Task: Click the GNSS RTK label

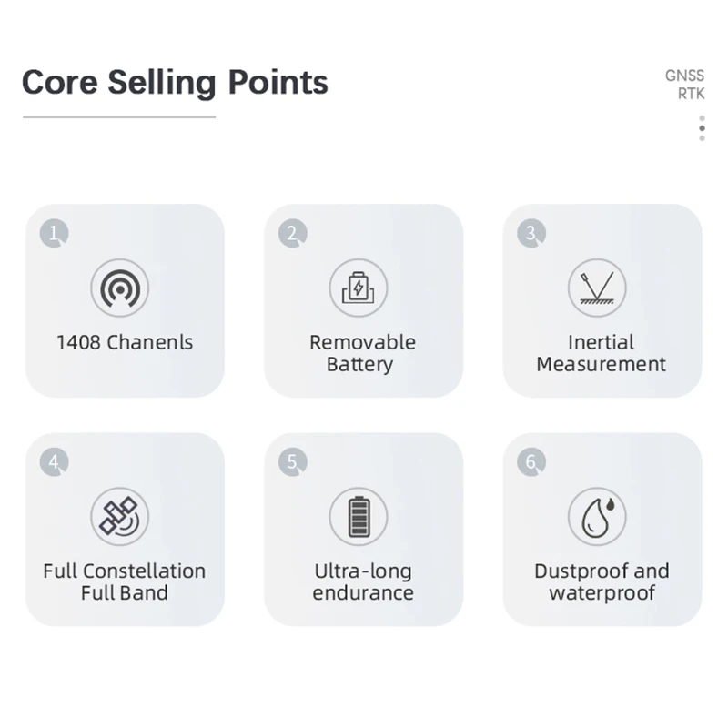Action: coord(685,85)
